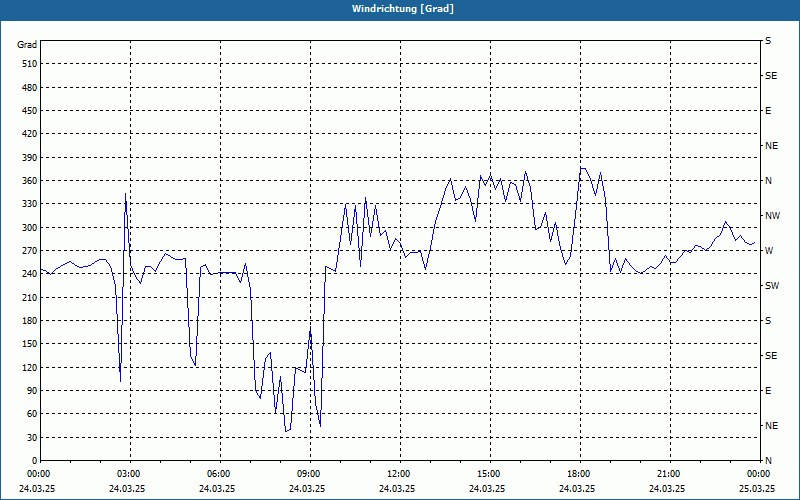Image resolution: width=800 pixels, height=500 pixels.
Task: Select the 510 value on the degree axis
Action: [x=29, y=64]
